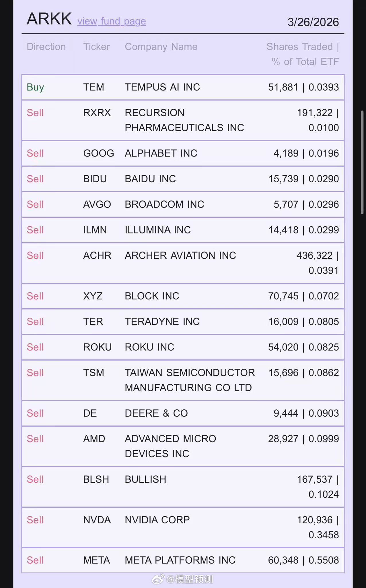Screen dimensions: 366x588
Task: Select the TSM Taiwan Semiconductor row
Action: click(183, 380)
